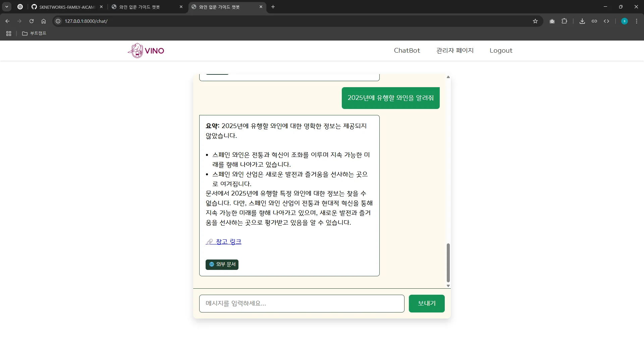This screenshot has width=644, height=346.
Task: Click the site info icon in address bar
Action: tap(58, 21)
